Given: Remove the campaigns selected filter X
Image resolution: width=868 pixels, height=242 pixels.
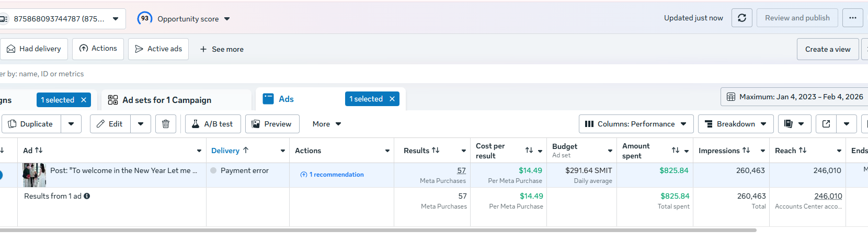Looking at the screenshot, I should click(84, 100).
